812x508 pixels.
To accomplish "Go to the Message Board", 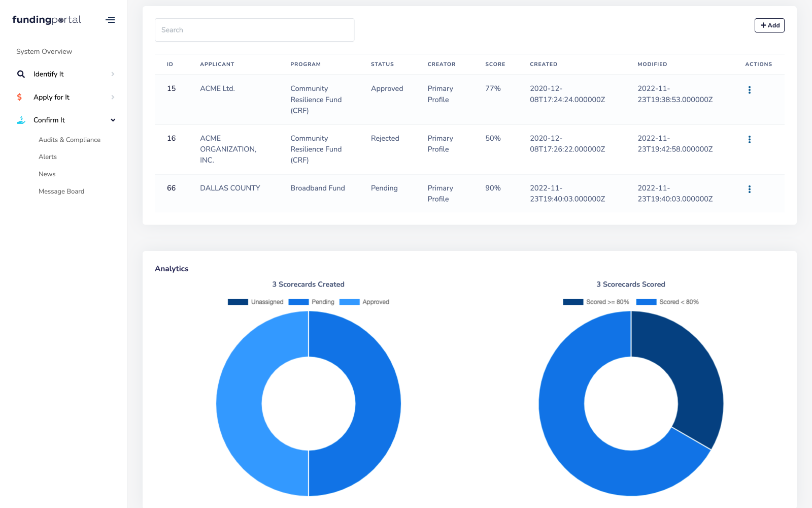I will click(61, 191).
